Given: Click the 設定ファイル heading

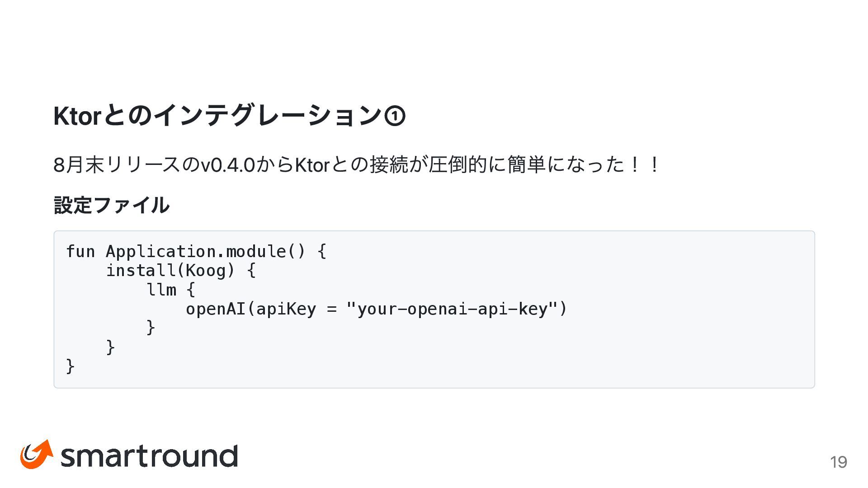Looking at the screenshot, I should [112, 205].
